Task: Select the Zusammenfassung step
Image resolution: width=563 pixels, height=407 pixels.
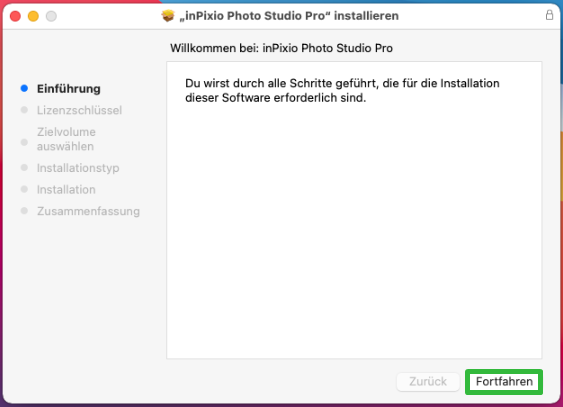Action: tap(88, 211)
